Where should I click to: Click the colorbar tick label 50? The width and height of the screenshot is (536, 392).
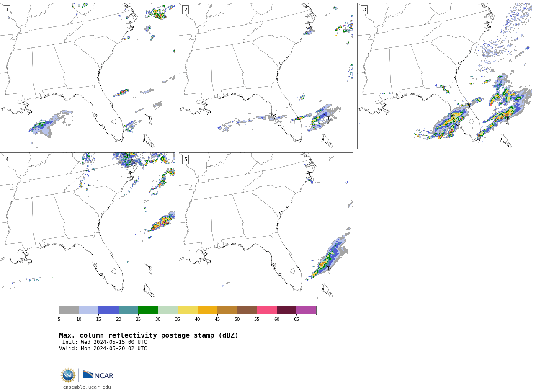237,320
